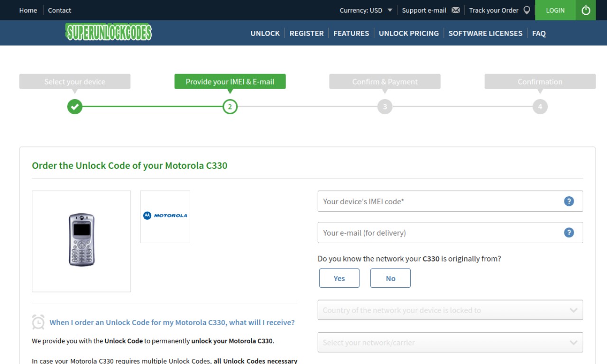Click the help icon in IMEI code field
Image resolution: width=607 pixels, height=364 pixels.
[x=569, y=201]
